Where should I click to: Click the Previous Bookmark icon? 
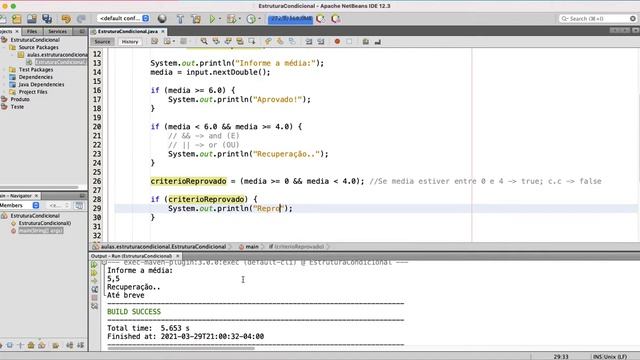pyautogui.click(x=268, y=41)
